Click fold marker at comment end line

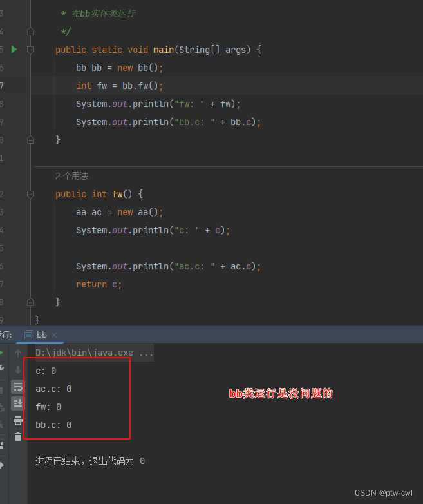pos(30,31)
